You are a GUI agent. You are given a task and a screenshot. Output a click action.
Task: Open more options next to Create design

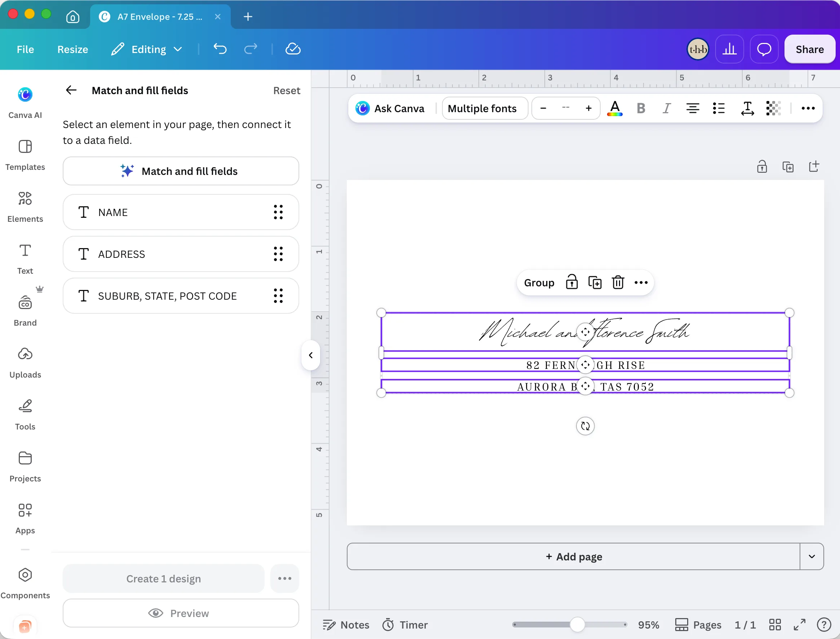[x=284, y=578]
